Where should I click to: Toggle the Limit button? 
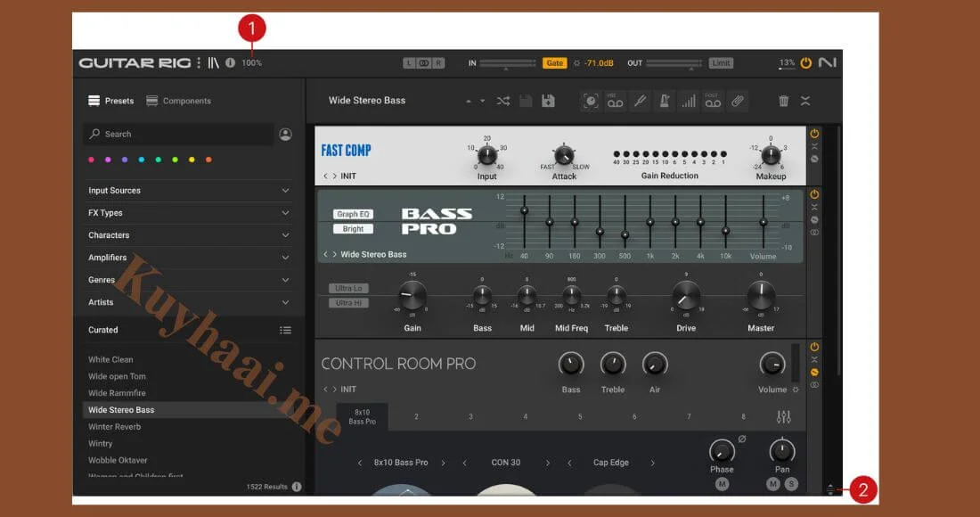coord(721,63)
